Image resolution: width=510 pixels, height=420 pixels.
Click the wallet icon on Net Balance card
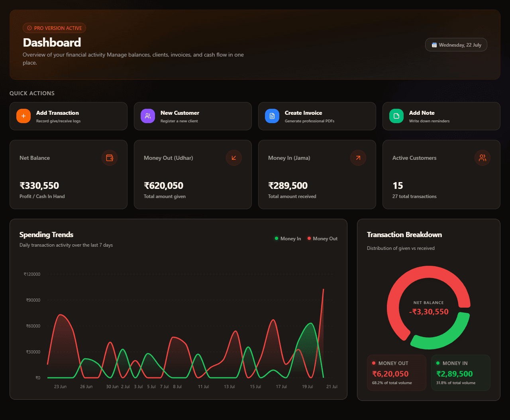click(x=110, y=158)
